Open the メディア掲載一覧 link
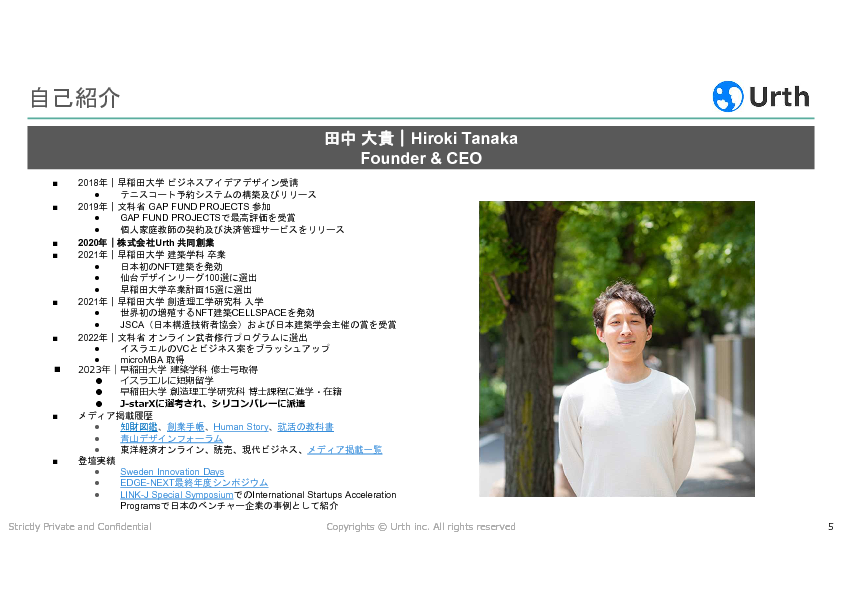842x595 pixels. 344,450
